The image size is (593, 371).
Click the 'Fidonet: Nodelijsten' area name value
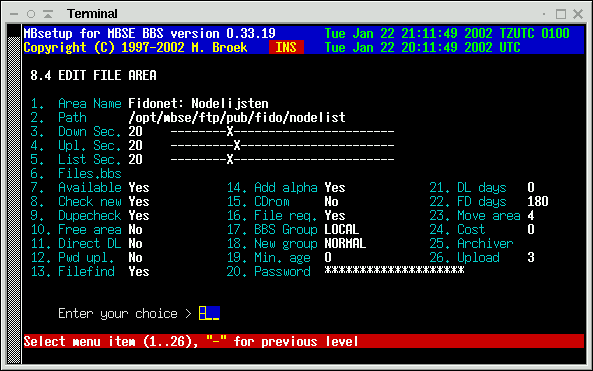coord(199,104)
